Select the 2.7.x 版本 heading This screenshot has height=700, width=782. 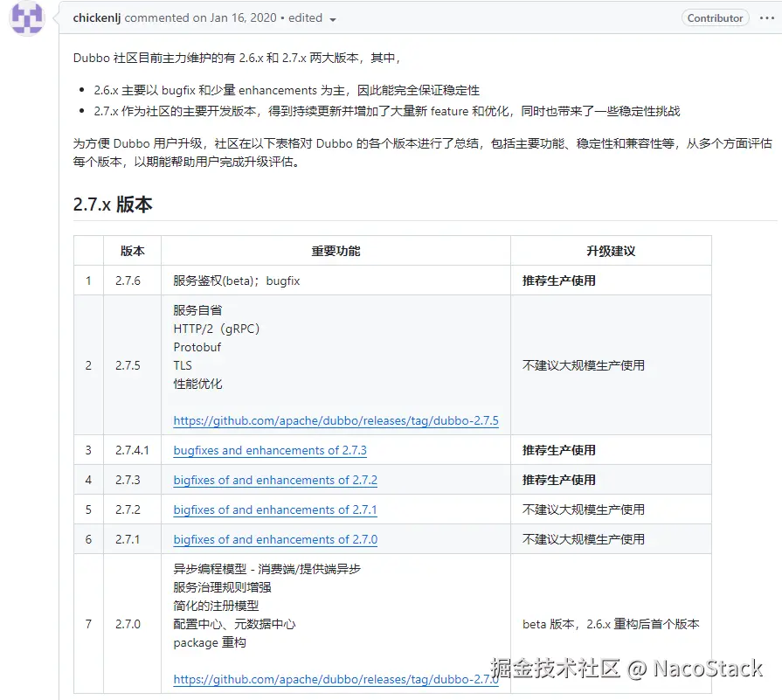tap(113, 204)
